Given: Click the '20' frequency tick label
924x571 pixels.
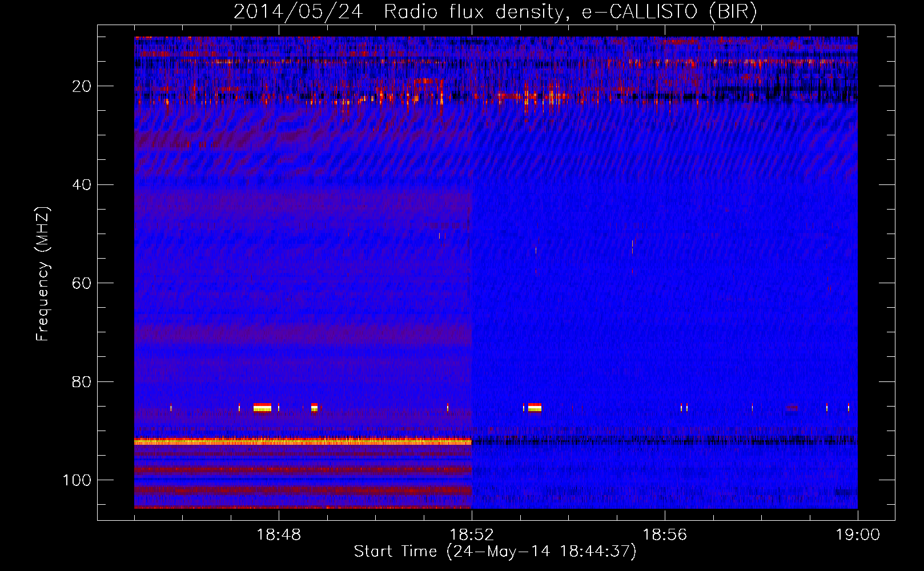Looking at the screenshot, I should click(82, 86).
